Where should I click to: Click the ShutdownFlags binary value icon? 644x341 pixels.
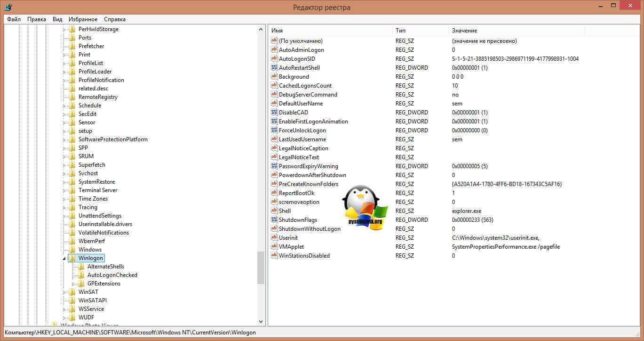click(x=275, y=220)
